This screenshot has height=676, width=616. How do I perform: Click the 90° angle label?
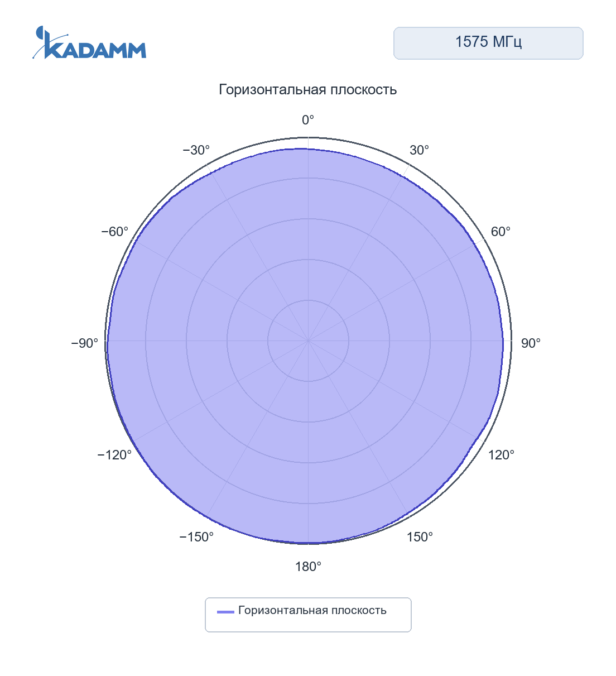point(531,343)
